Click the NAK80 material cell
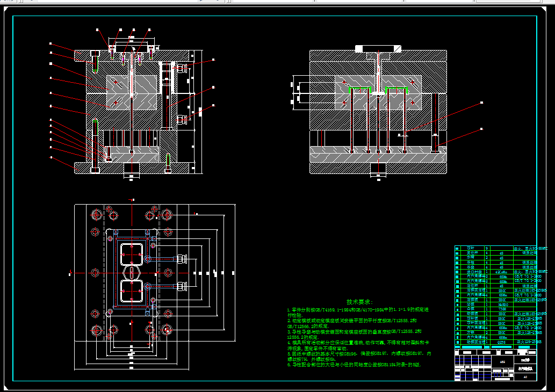Screen dimensions: 555x392 (x=502, y=304)
